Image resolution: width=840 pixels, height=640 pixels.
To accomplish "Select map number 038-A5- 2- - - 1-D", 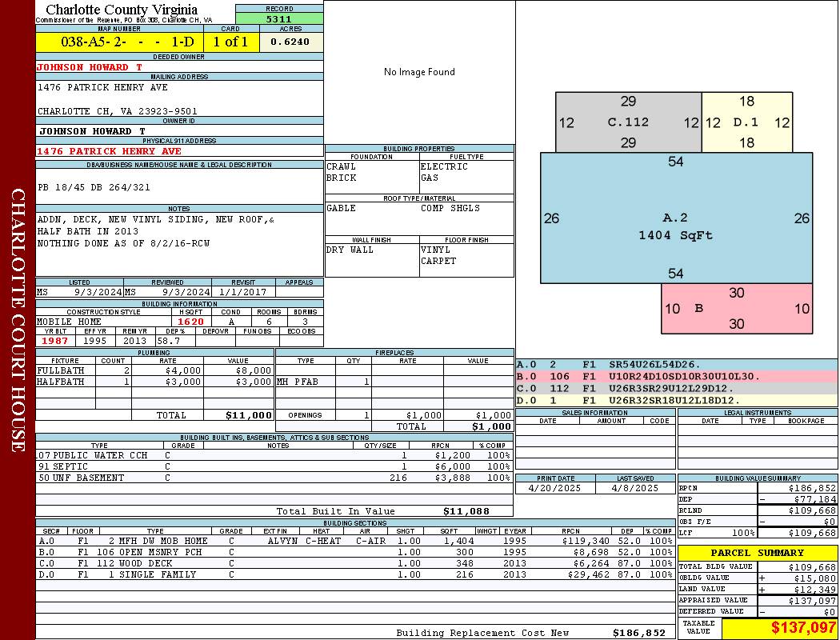I will 127,42.
